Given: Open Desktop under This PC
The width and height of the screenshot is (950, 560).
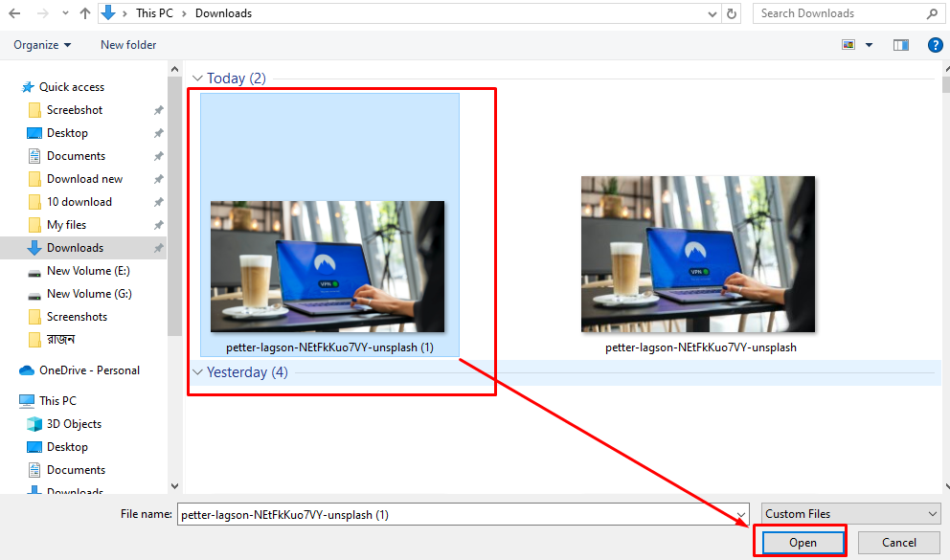Looking at the screenshot, I should click(x=67, y=447).
